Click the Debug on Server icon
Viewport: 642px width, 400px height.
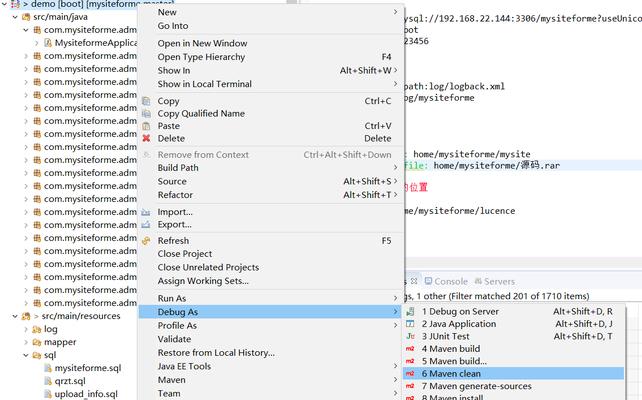[x=410, y=311]
